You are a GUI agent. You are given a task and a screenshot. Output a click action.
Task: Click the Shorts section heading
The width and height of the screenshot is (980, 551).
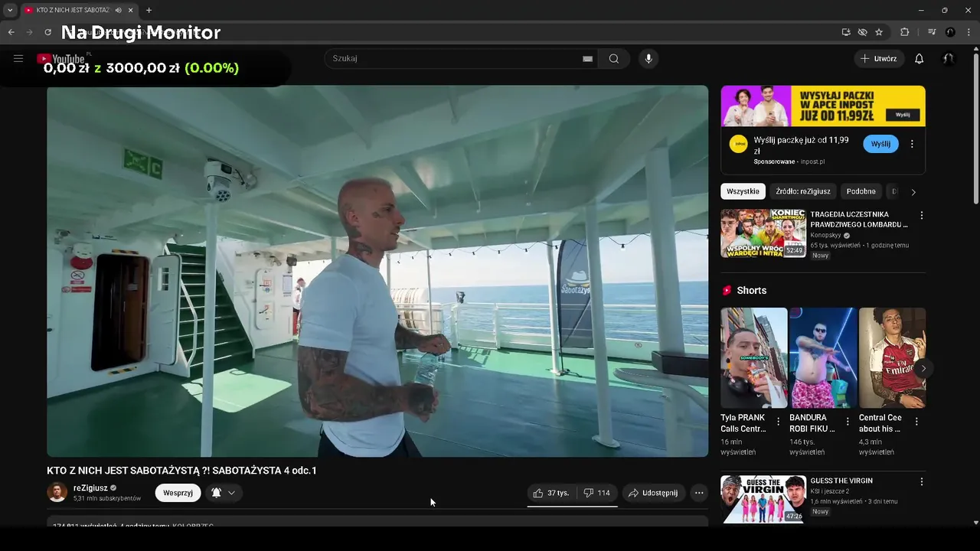tap(751, 290)
